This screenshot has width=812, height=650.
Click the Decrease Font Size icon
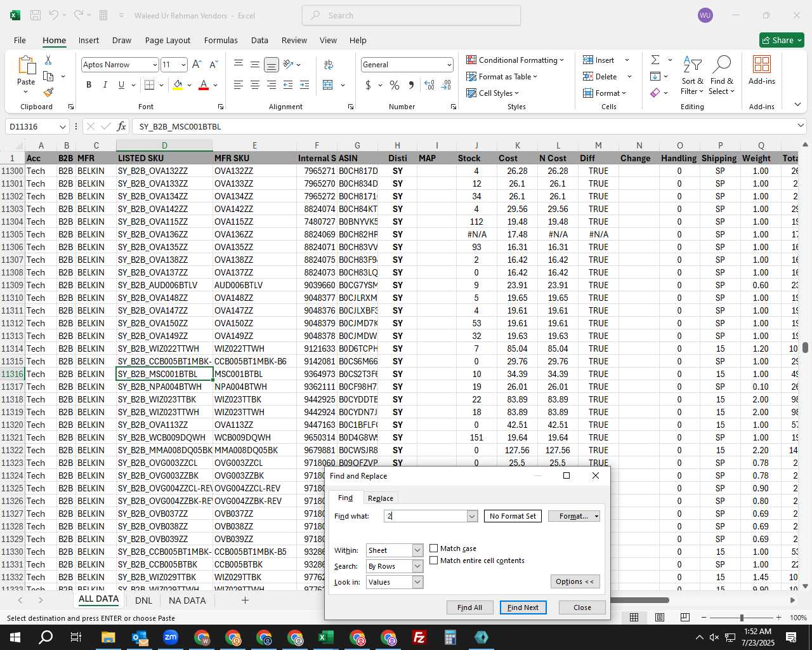tap(213, 65)
